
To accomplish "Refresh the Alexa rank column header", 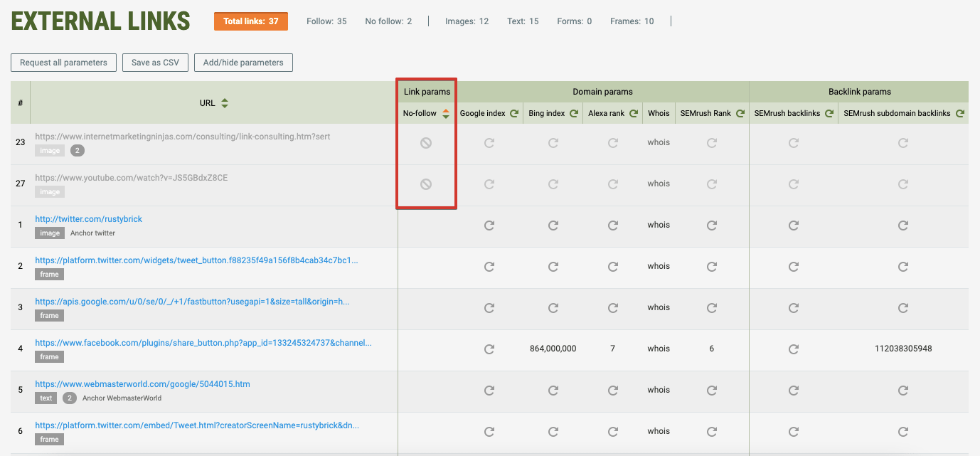I will coord(633,114).
